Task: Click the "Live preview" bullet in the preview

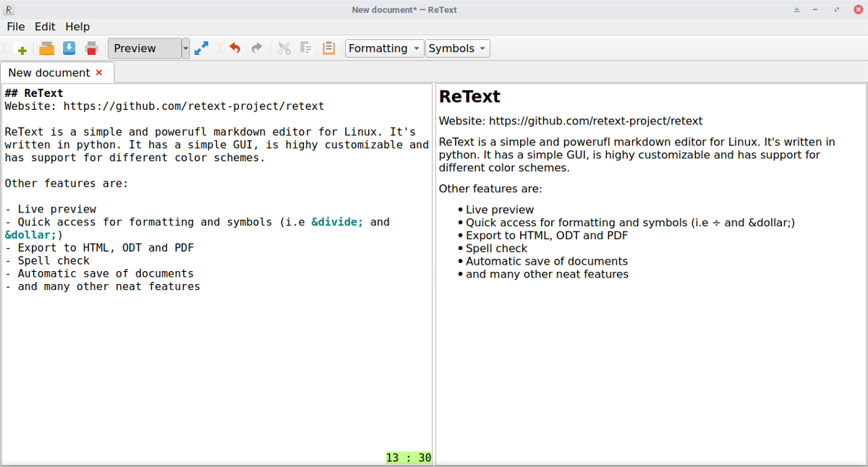Action: 500,210
